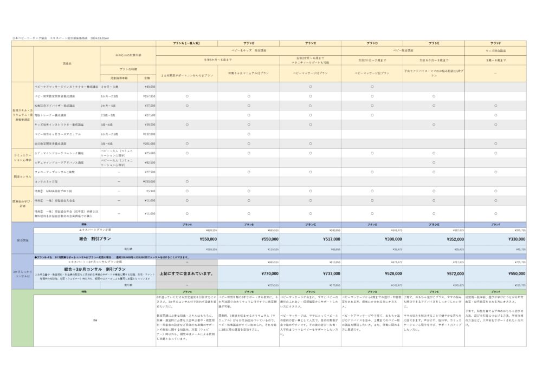The image size is (555, 392).
Task: Click the 講座名 column header
Action: pyautogui.click(x=67, y=64)
